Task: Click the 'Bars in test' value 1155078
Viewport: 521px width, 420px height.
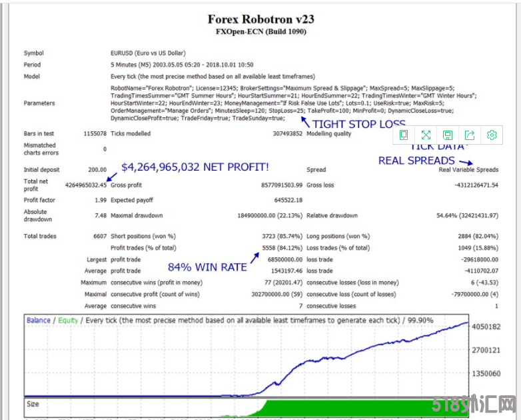Action: (x=95, y=134)
